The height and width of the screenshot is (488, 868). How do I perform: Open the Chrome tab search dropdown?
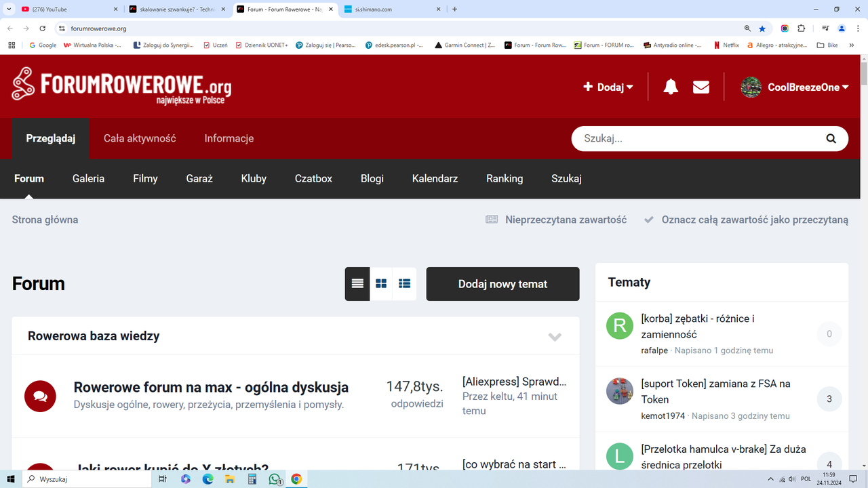tap(9, 9)
